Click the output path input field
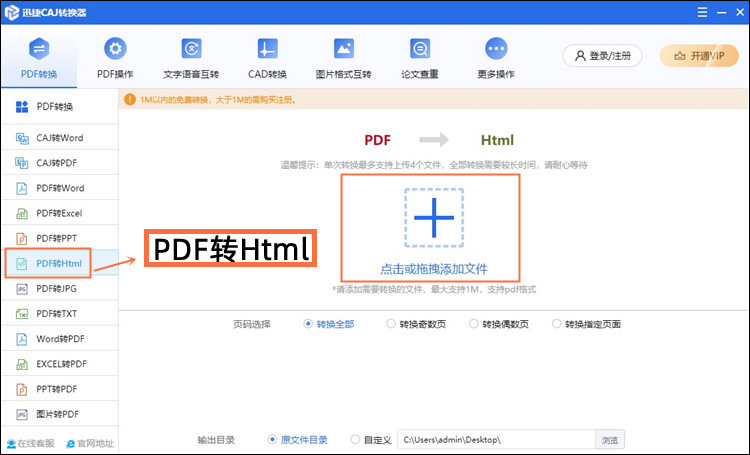This screenshot has height=455, width=750. 496,440
